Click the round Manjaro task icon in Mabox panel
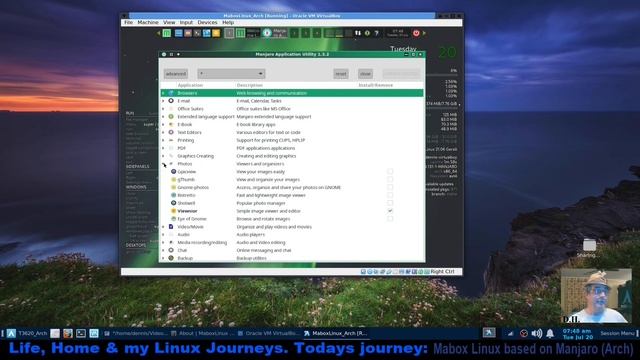Image resolution: width=640 pixels, height=360 pixels. pos(267,33)
